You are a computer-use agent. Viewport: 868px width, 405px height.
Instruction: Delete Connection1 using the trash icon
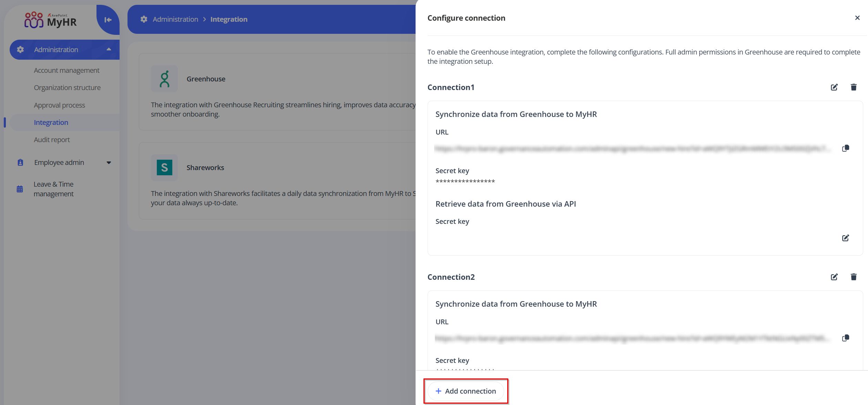854,87
